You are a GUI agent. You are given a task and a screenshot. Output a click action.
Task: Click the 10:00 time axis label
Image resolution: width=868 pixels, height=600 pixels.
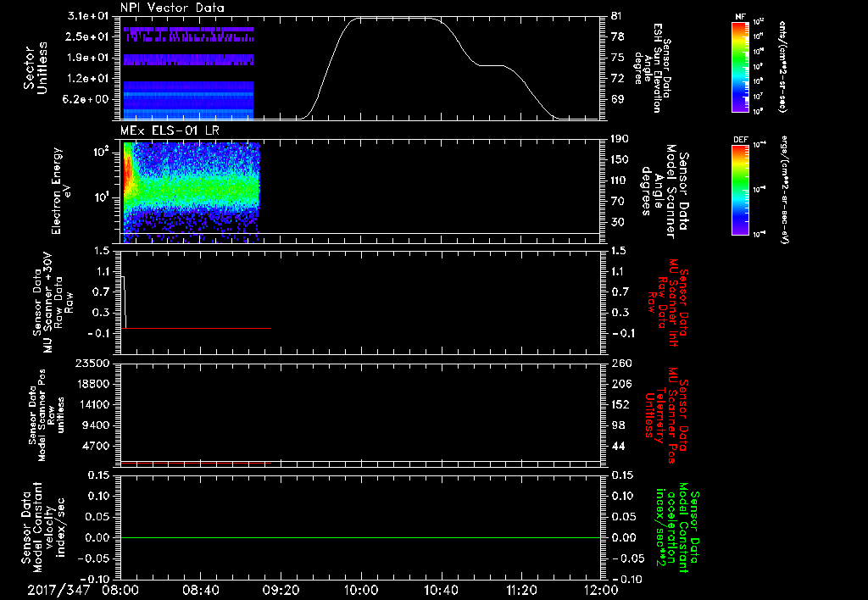361,590
